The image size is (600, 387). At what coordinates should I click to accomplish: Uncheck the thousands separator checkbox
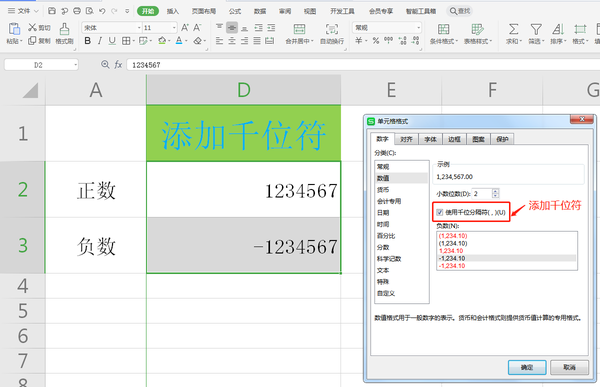440,212
